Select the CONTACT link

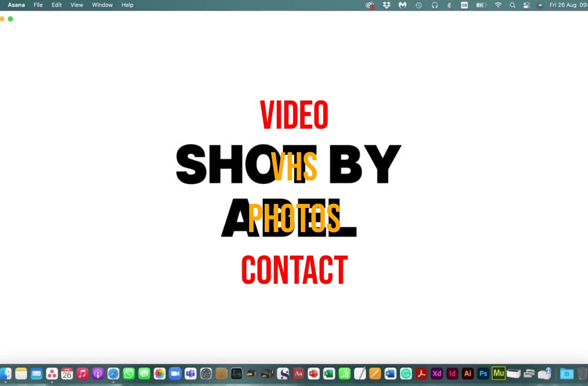[294, 271]
